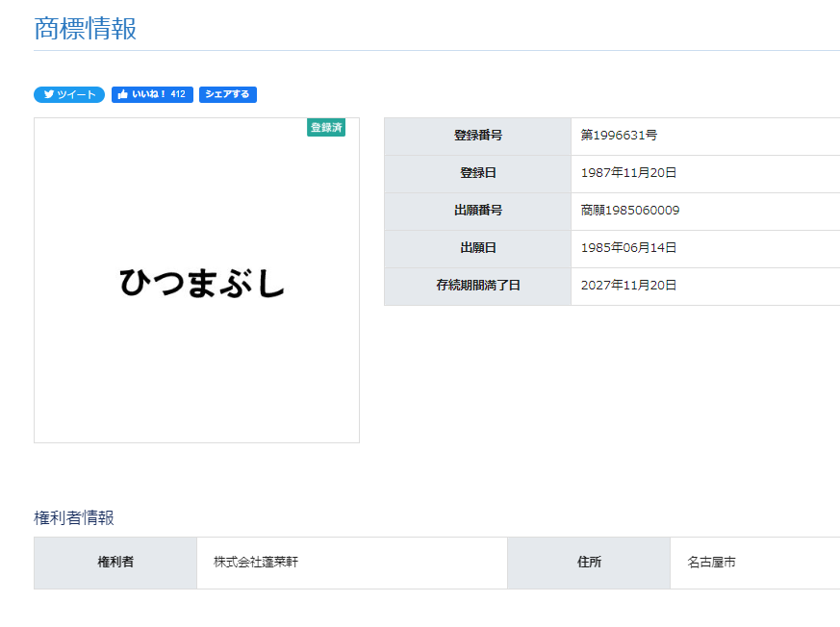Click the いいね! like button
840x627 pixels.
click(x=152, y=94)
